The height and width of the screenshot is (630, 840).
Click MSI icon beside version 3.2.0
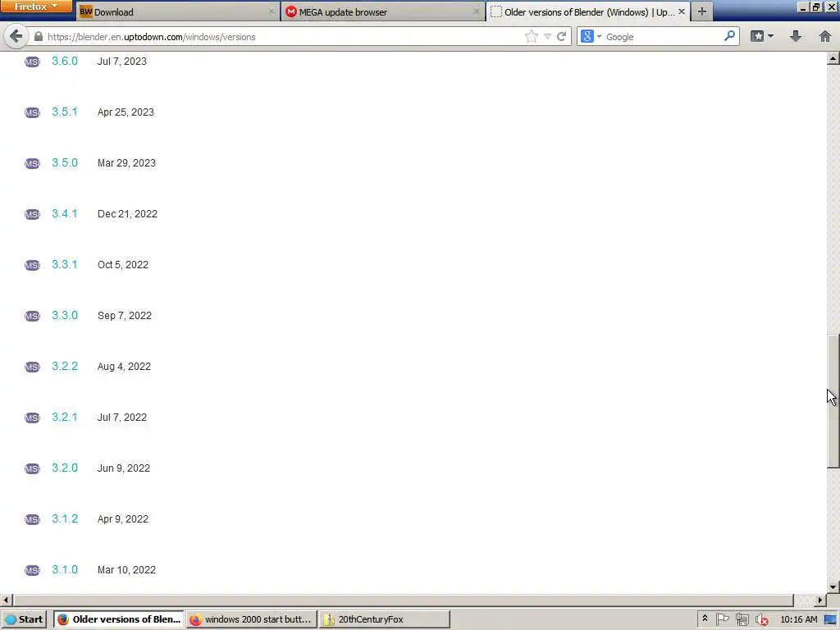pyautogui.click(x=32, y=468)
